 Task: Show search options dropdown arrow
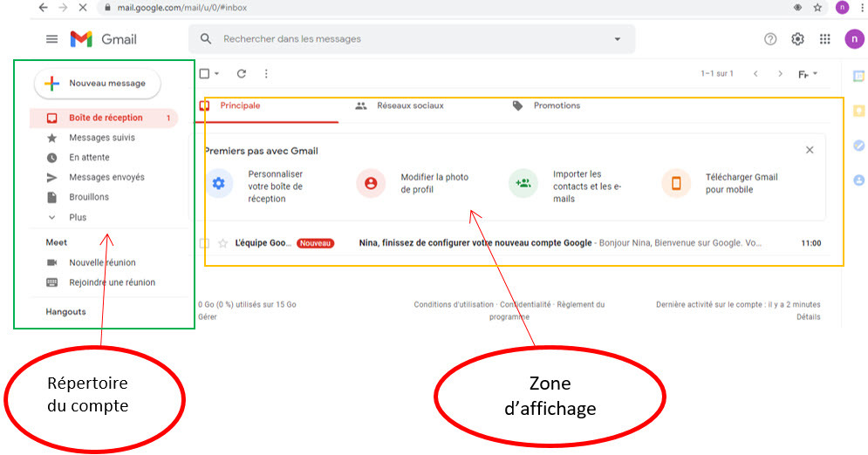pyautogui.click(x=618, y=39)
